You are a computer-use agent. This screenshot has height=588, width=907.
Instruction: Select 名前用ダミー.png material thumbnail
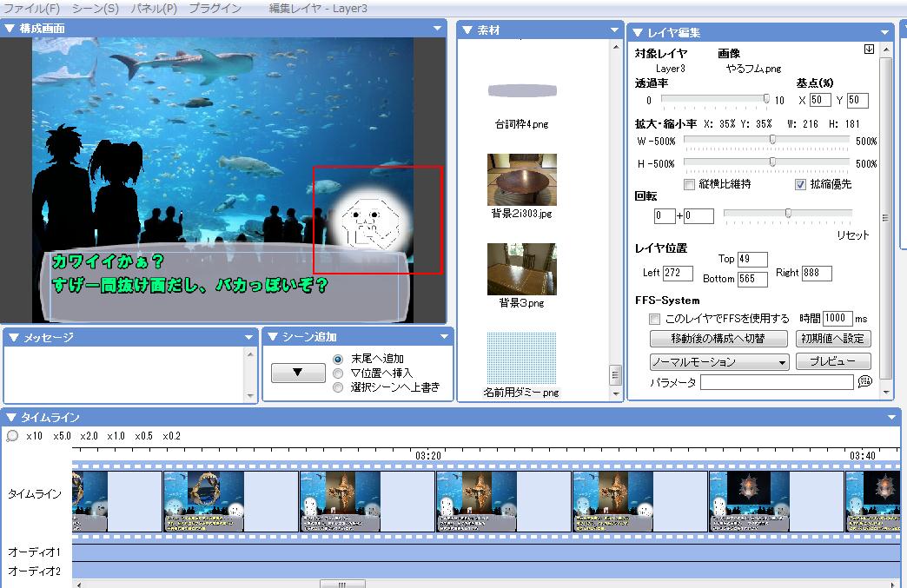pos(522,358)
